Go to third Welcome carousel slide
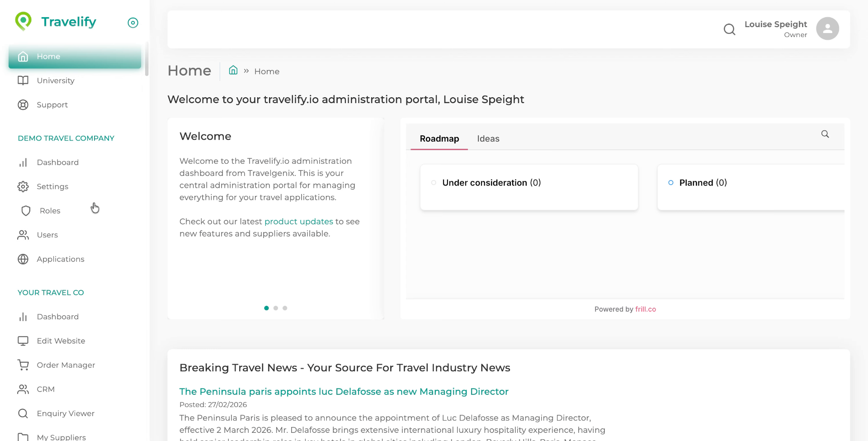The height and width of the screenshot is (441, 868). coord(285,308)
